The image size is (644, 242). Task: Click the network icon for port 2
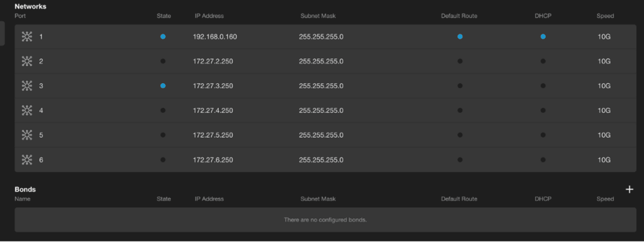point(27,61)
